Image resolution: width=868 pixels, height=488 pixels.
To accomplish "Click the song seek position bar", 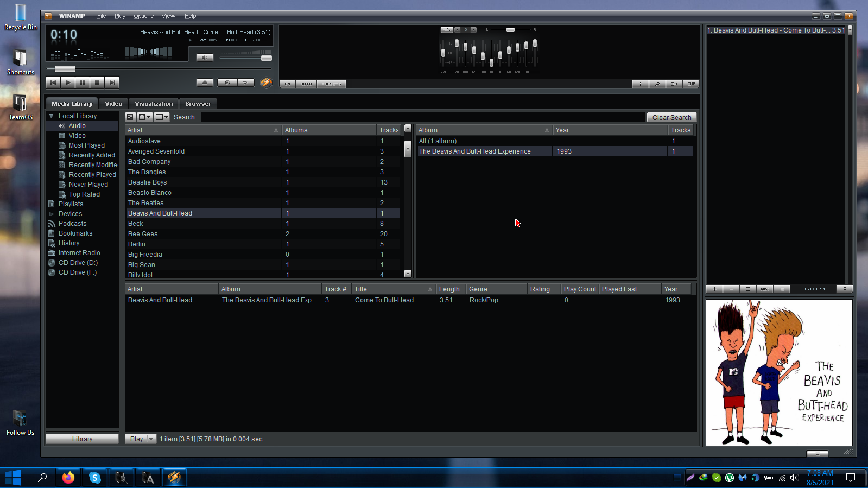I will 159,69.
